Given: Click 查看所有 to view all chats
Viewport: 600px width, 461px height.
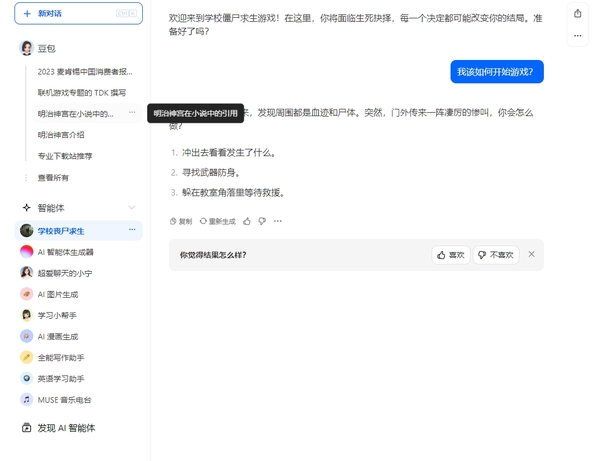Looking at the screenshot, I should point(53,177).
